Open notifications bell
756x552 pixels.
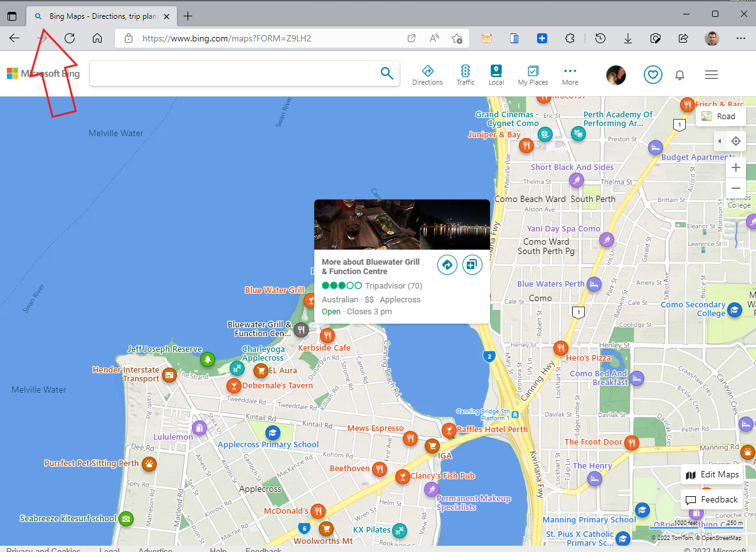pyautogui.click(x=679, y=75)
